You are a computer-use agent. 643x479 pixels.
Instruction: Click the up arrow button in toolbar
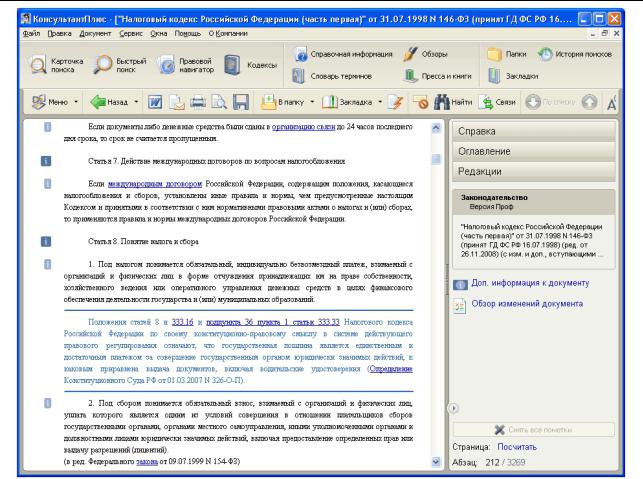[x=589, y=102]
